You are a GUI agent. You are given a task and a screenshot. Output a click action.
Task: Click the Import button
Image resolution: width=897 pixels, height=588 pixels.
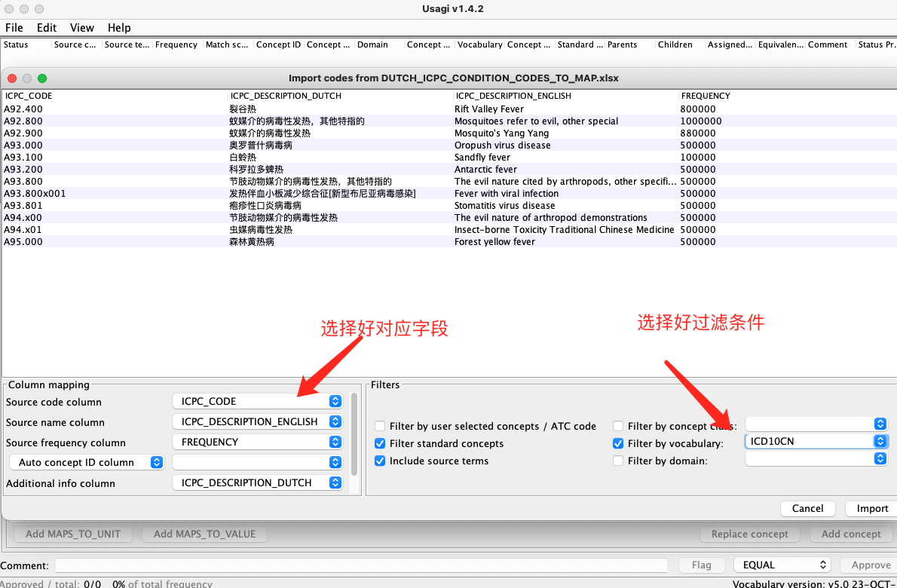(x=869, y=508)
